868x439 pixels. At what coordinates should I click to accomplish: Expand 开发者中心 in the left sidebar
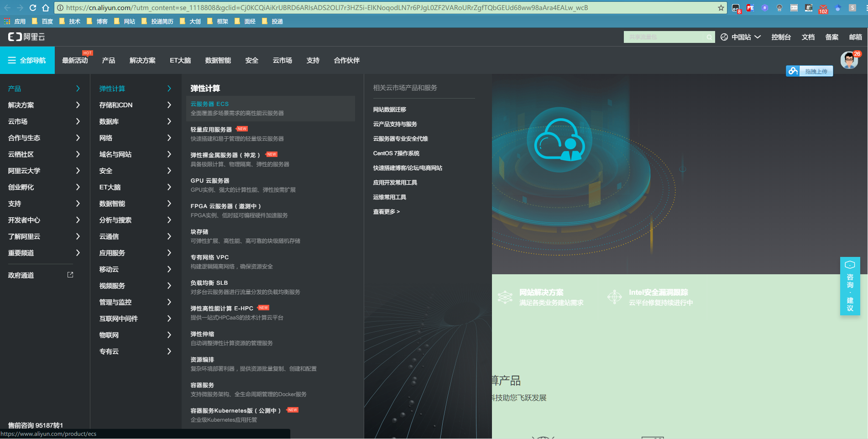(x=44, y=220)
